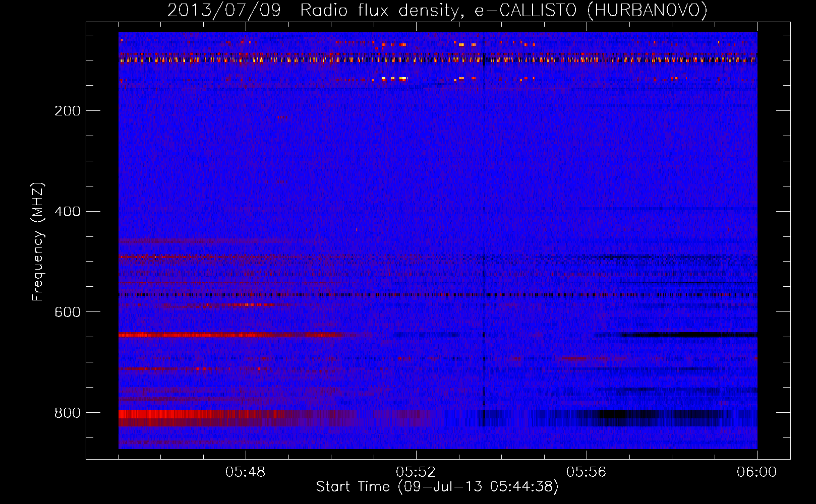
Task: Click the 800 frequency tick label
Action: [68, 413]
